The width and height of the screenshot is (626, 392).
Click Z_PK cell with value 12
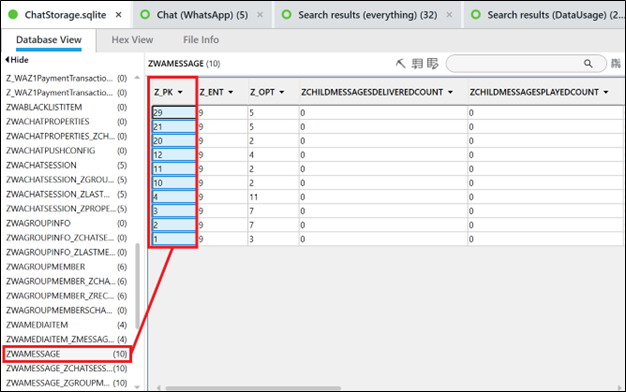(174, 154)
